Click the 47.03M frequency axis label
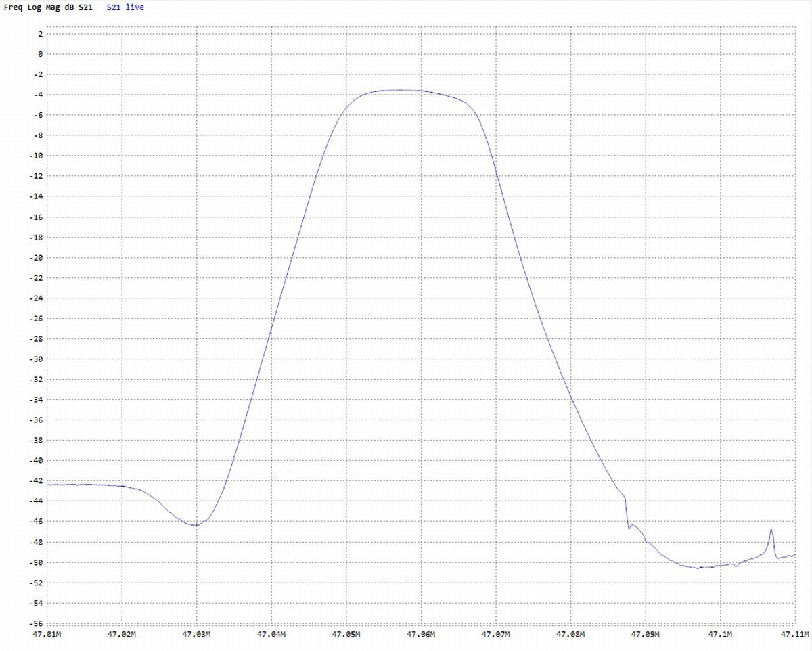The image size is (812, 651). (x=197, y=635)
